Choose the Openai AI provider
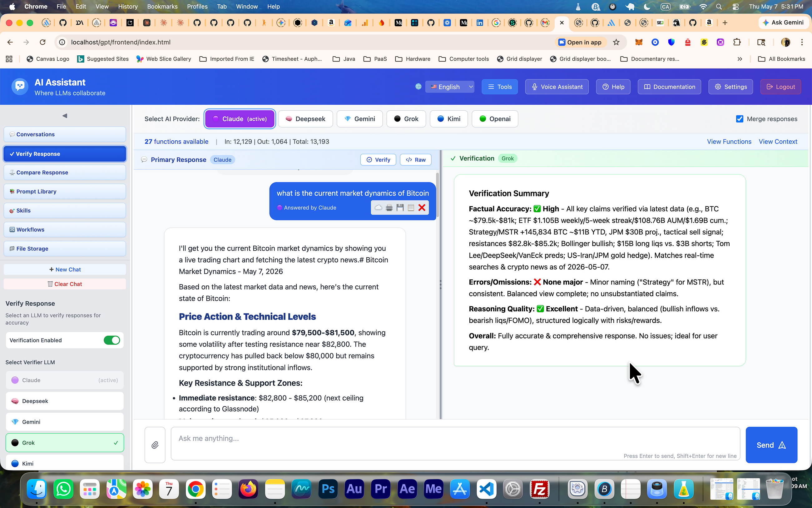Image resolution: width=812 pixels, height=508 pixels. click(495, 118)
